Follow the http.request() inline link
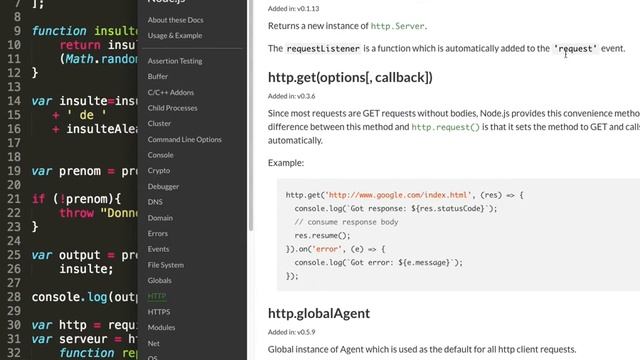 point(445,127)
